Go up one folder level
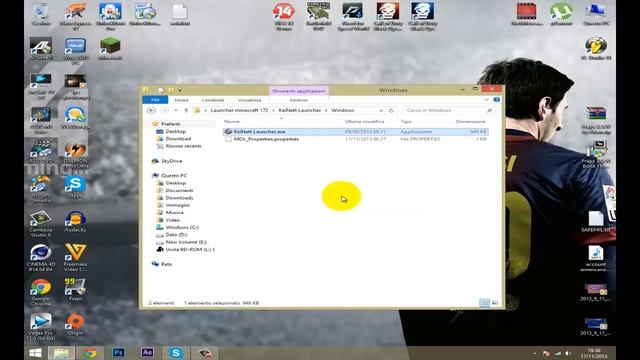 [x=186, y=111]
